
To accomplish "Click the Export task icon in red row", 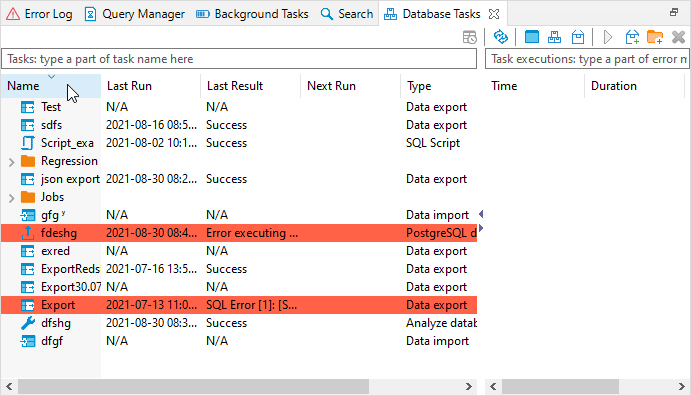I will (x=28, y=305).
